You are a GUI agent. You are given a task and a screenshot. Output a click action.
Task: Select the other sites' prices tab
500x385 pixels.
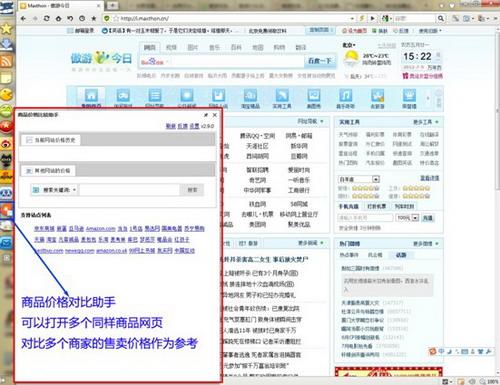[48, 171]
